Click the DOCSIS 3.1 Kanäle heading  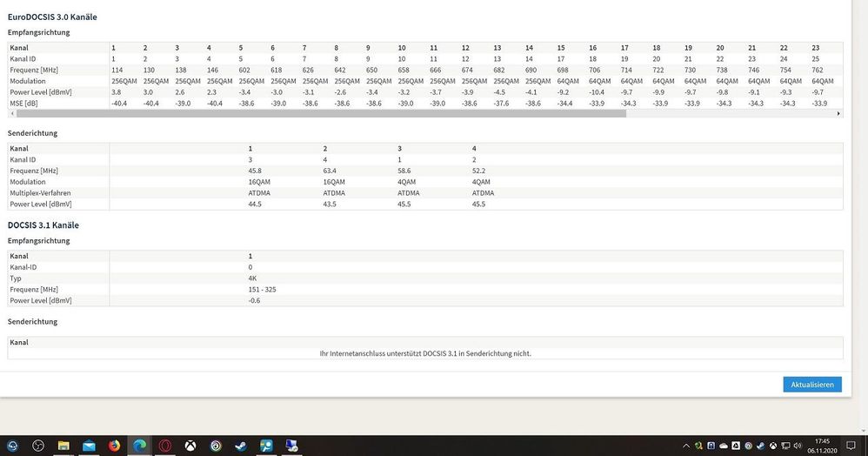43,225
